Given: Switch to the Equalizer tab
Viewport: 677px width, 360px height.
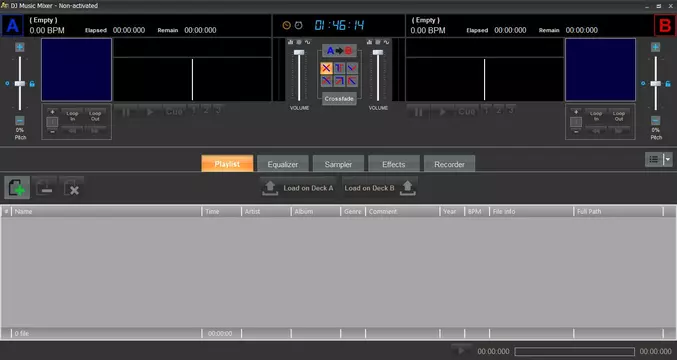Looking at the screenshot, I should click(283, 164).
